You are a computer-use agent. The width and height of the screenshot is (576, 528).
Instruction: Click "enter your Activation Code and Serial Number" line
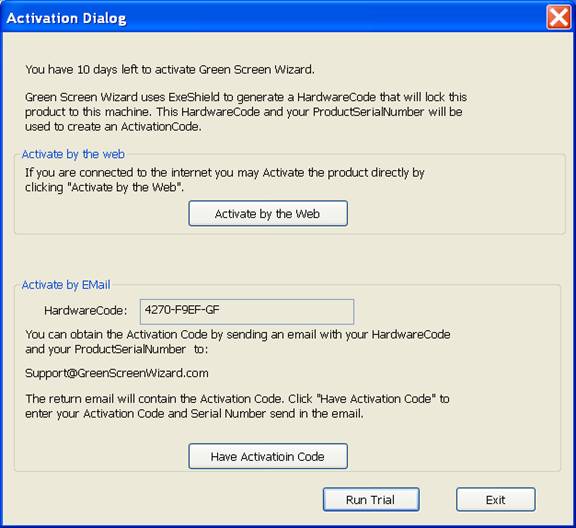tap(194, 414)
